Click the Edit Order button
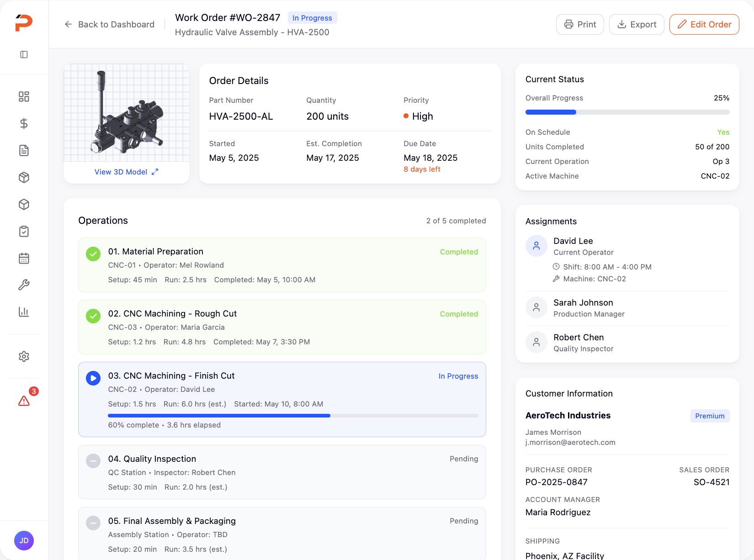 click(704, 25)
